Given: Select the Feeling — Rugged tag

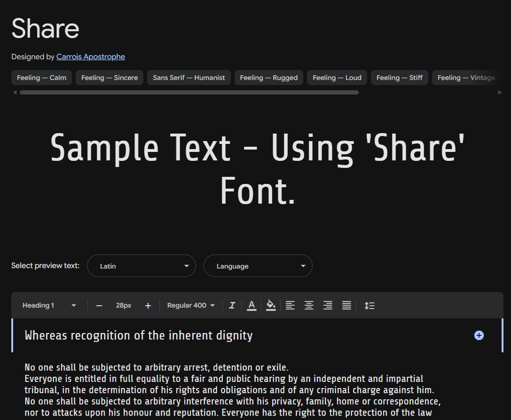Looking at the screenshot, I should click(269, 78).
